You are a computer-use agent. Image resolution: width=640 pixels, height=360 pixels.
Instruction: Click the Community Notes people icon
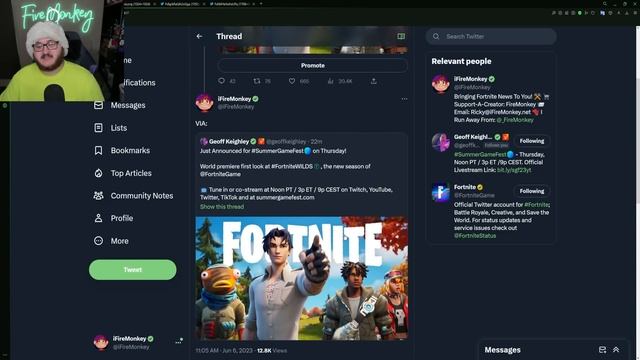tap(98, 196)
